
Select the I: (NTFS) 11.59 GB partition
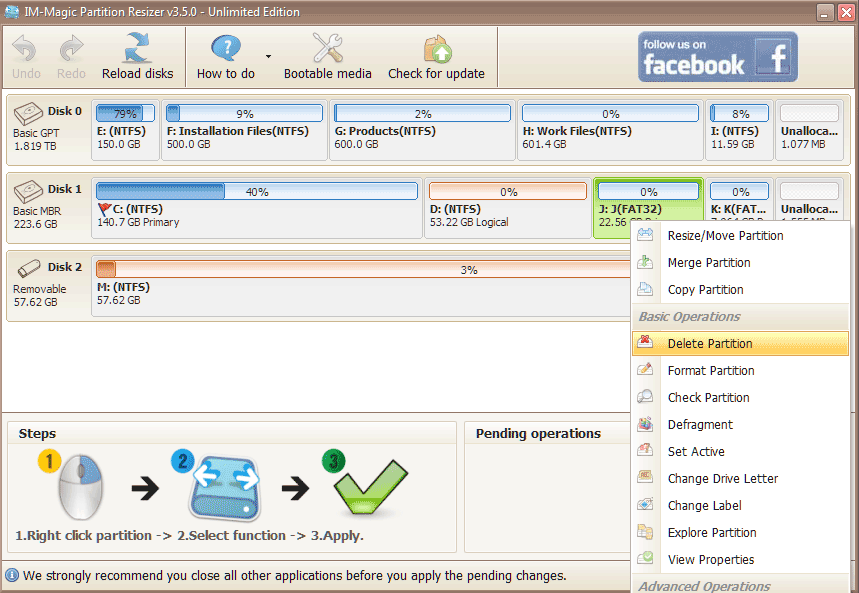tap(739, 130)
